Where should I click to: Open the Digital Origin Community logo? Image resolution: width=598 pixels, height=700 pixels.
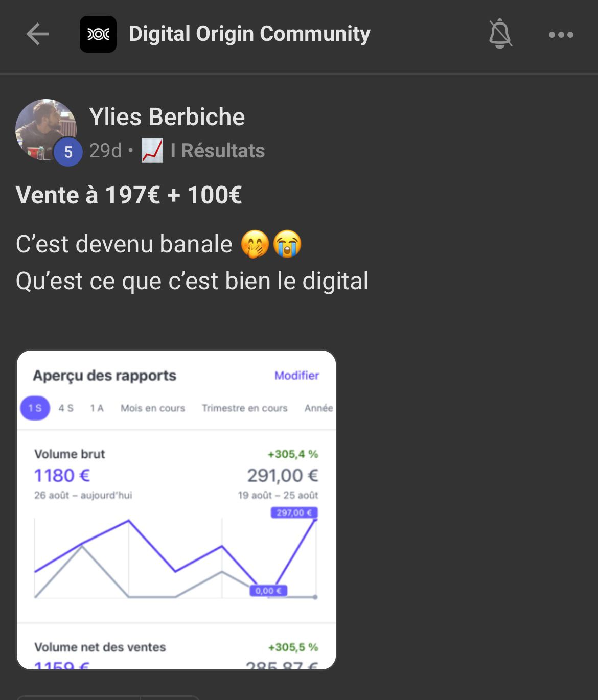pyautogui.click(x=98, y=34)
